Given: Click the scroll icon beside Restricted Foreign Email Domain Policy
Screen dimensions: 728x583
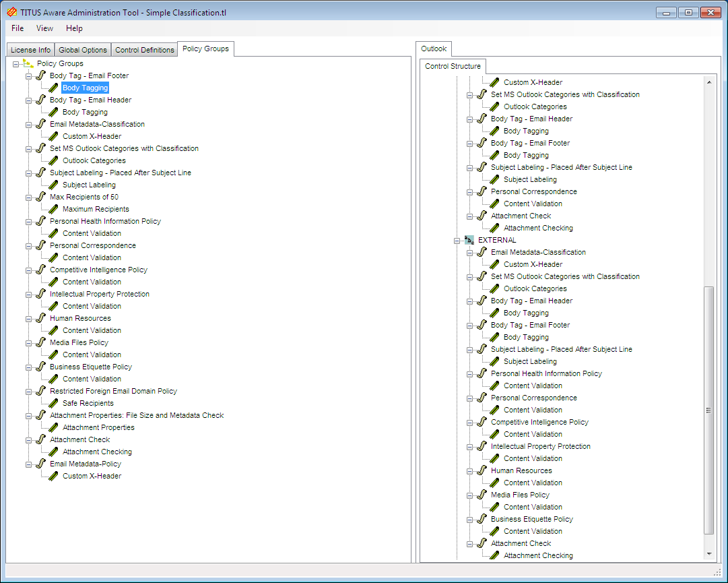Looking at the screenshot, I should 41,391.
